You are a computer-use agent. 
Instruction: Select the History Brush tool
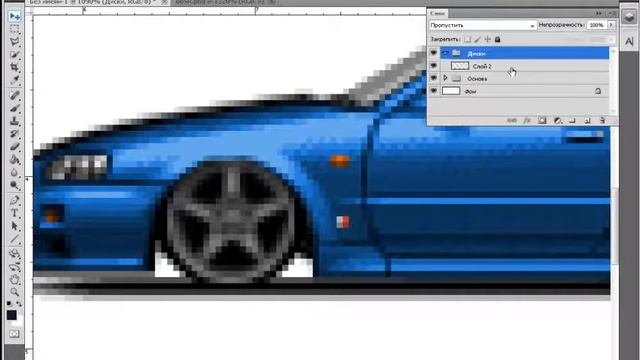(x=14, y=133)
